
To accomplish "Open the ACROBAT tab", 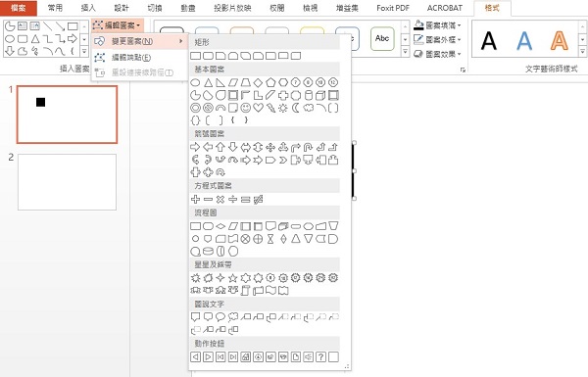I will click(444, 8).
